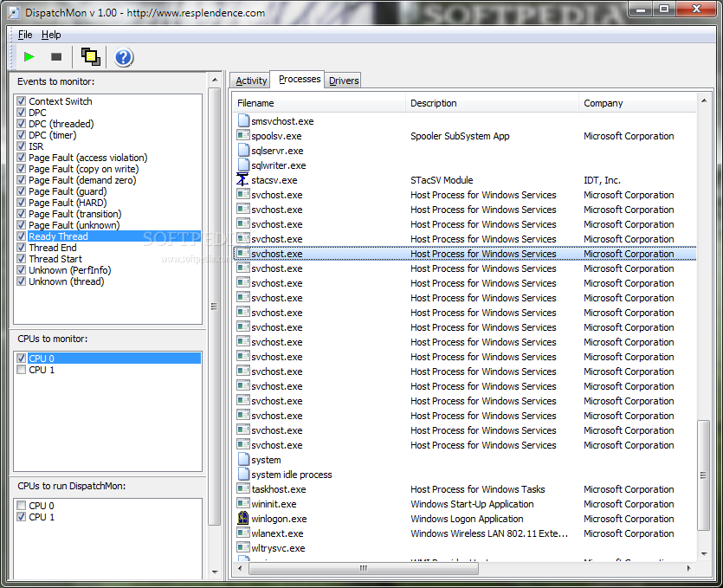Select 'Windows Wireless LAN 802.11 Exte...' cell
The height and width of the screenshot is (588, 723).
pos(488,533)
